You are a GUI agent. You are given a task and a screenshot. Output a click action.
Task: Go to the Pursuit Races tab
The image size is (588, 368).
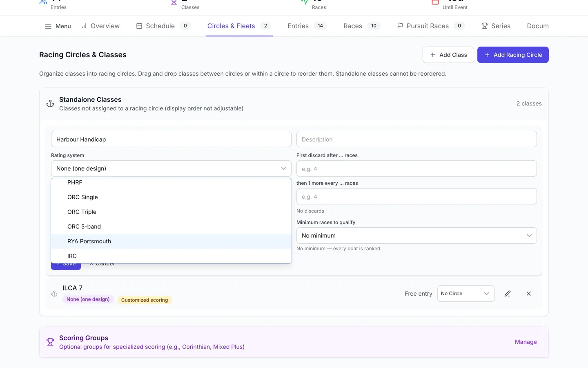[431, 26]
